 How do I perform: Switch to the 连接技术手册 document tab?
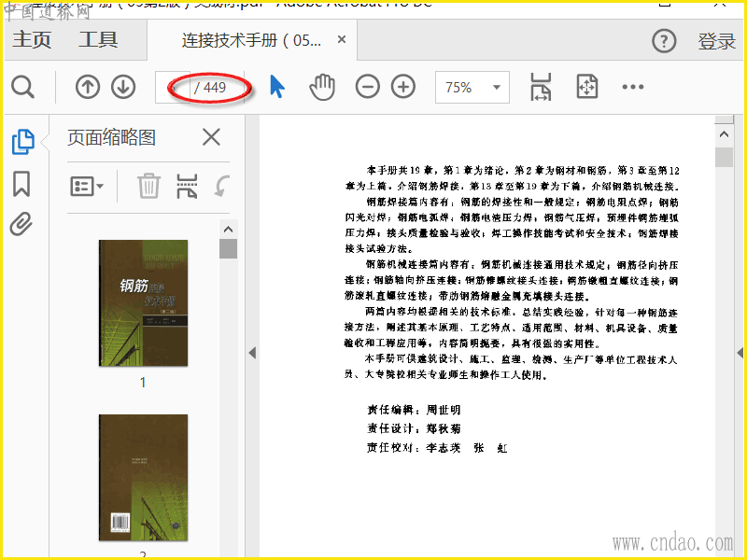251,40
